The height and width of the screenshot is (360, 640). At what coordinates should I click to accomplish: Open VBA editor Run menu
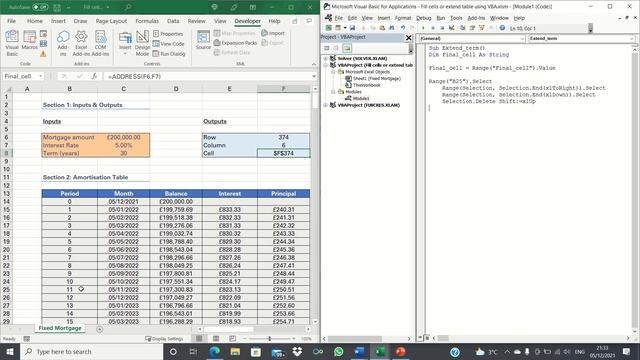pyautogui.click(x=440, y=18)
